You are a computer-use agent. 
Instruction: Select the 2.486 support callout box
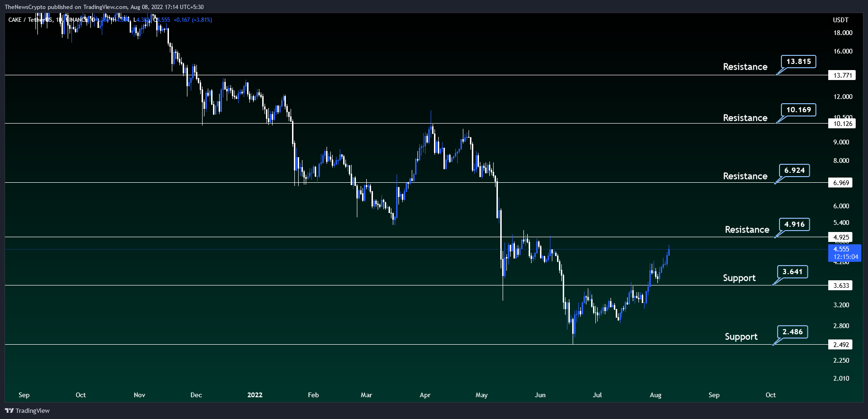(793, 332)
